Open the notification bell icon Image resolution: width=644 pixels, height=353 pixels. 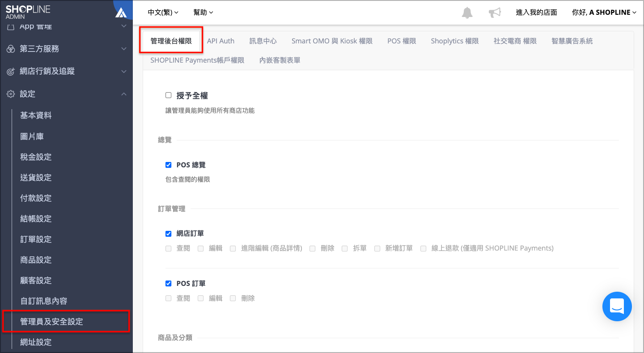pos(467,13)
